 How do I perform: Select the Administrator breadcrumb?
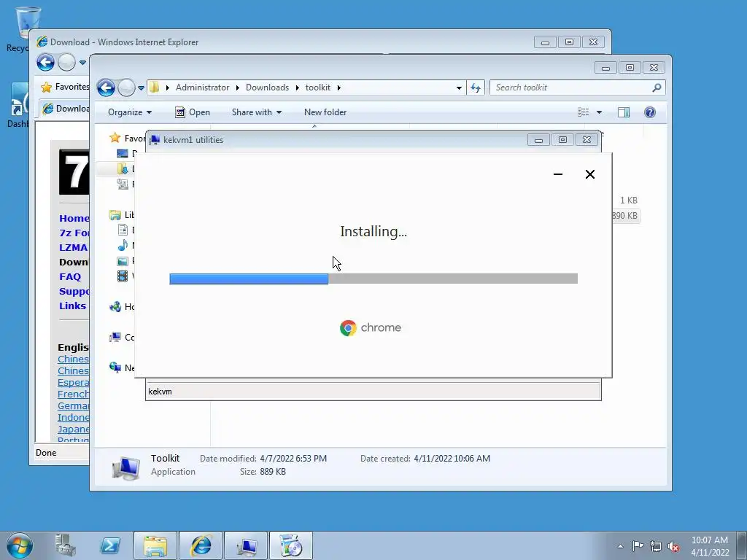pyautogui.click(x=202, y=87)
